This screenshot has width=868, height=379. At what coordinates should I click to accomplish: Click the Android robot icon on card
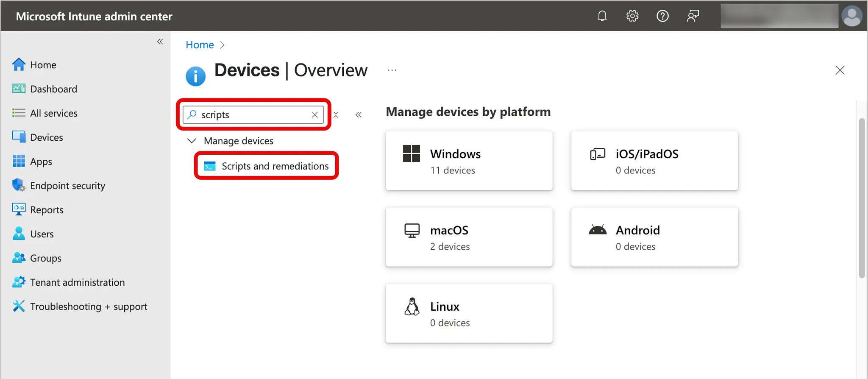click(x=598, y=230)
